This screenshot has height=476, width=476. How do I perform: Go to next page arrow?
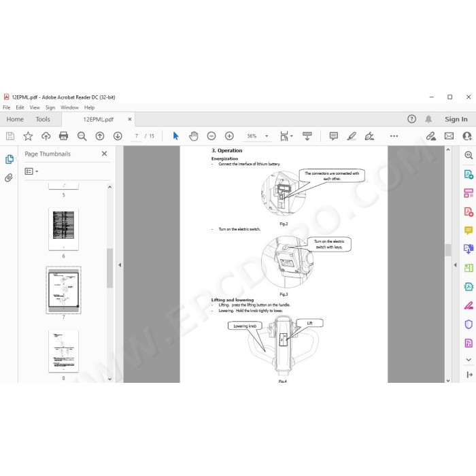118,136
